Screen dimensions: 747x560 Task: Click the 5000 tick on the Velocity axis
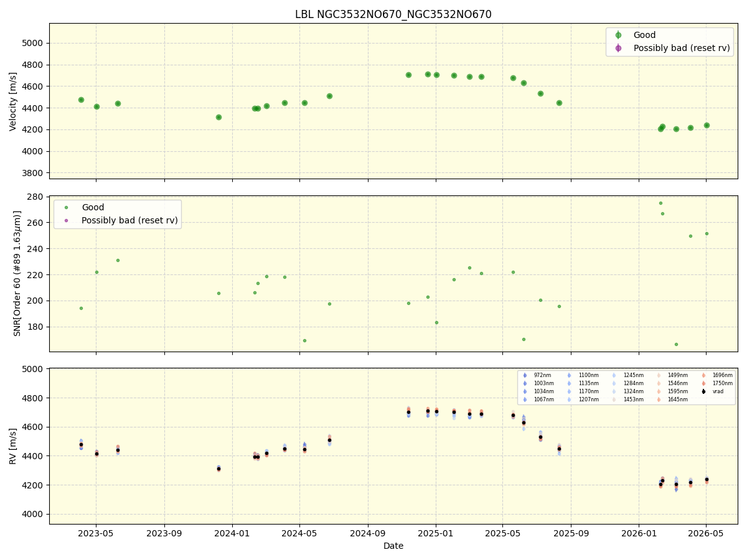[34, 44]
